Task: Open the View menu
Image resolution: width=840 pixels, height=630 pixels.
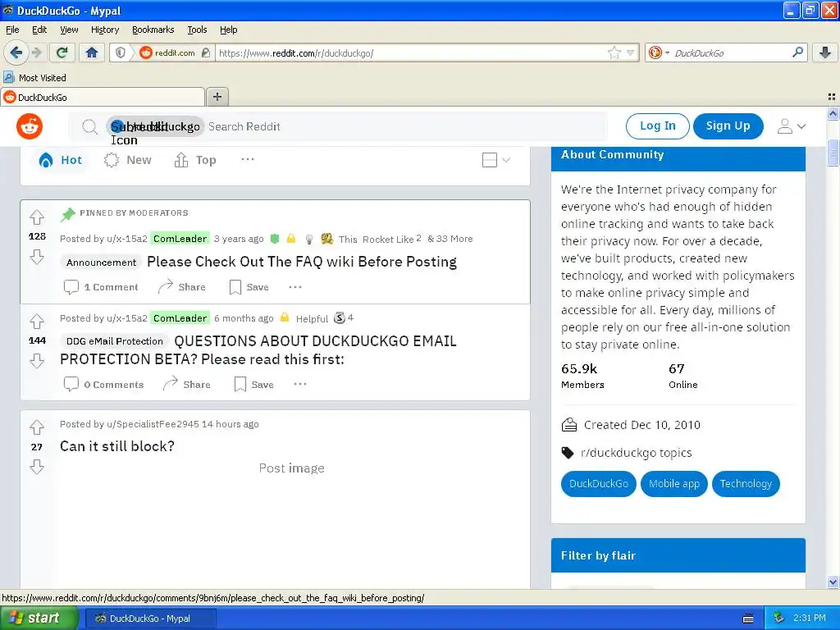Action: tap(69, 30)
